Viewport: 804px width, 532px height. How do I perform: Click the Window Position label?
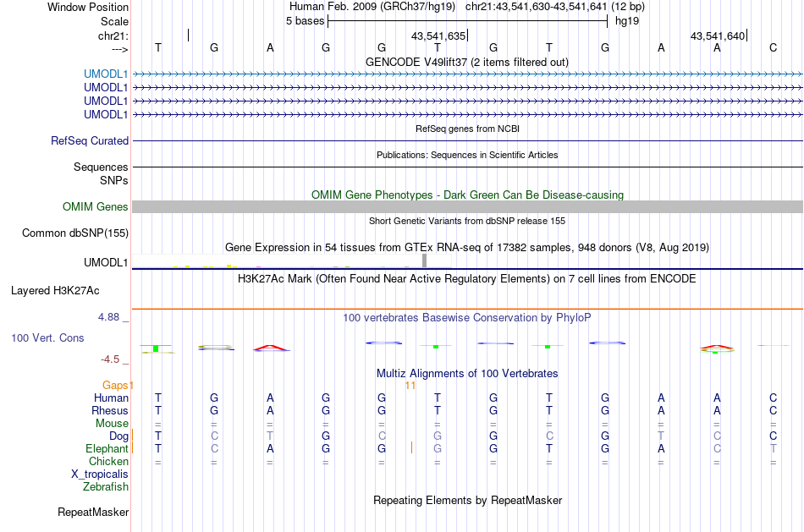pyautogui.click(x=88, y=7)
